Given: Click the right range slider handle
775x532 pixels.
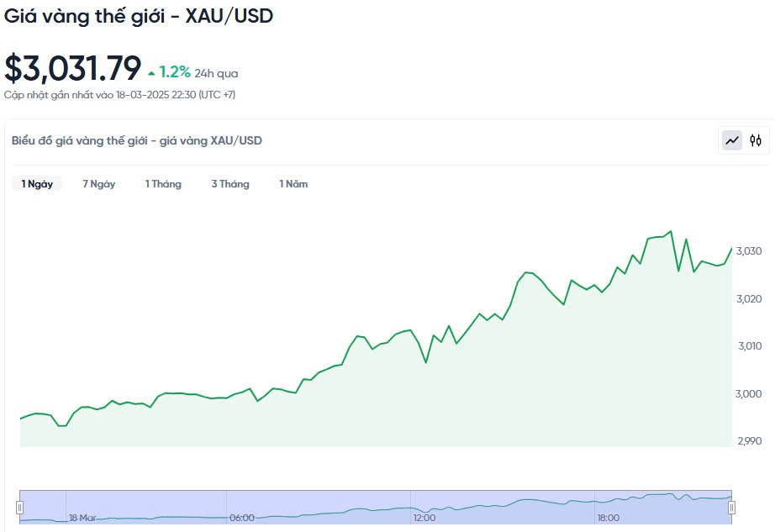Looking at the screenshot, I should [731, 507].
